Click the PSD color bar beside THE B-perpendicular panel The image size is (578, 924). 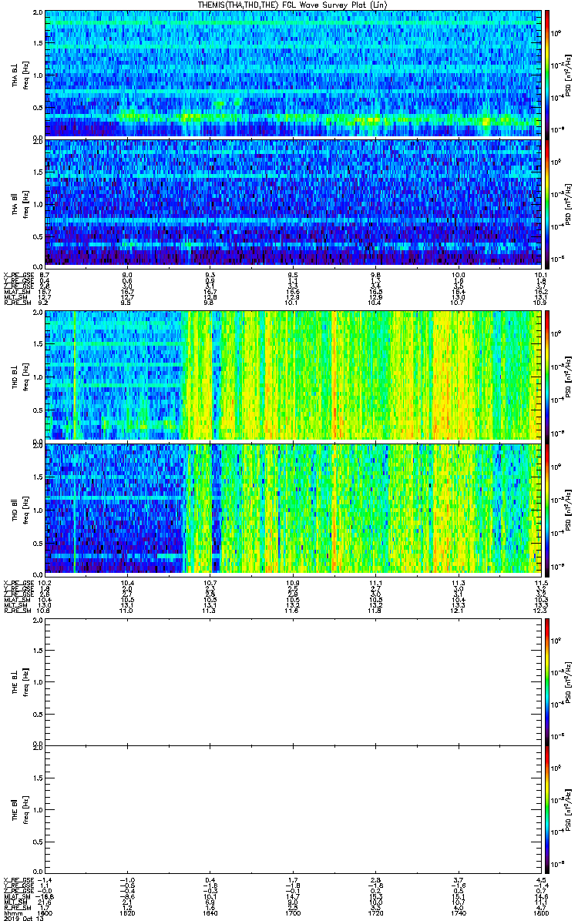pos(547,681)
